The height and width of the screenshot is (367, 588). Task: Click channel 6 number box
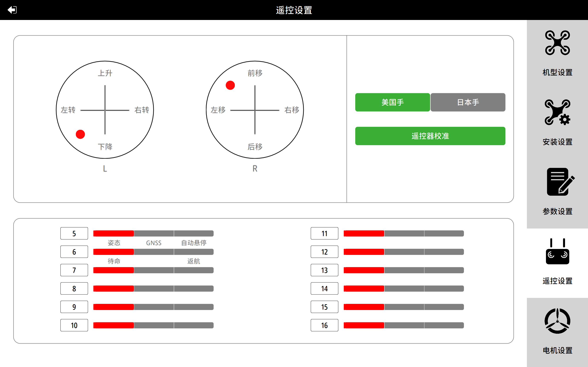(x=74, y=252)
